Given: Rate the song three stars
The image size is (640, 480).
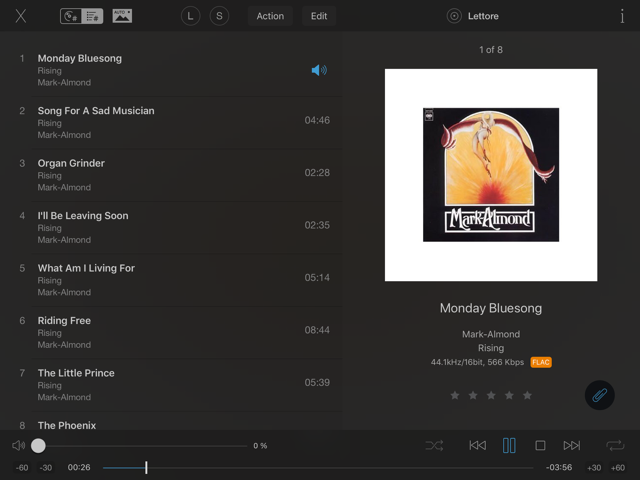Looking at the screenshot, I should pos(491,395).
